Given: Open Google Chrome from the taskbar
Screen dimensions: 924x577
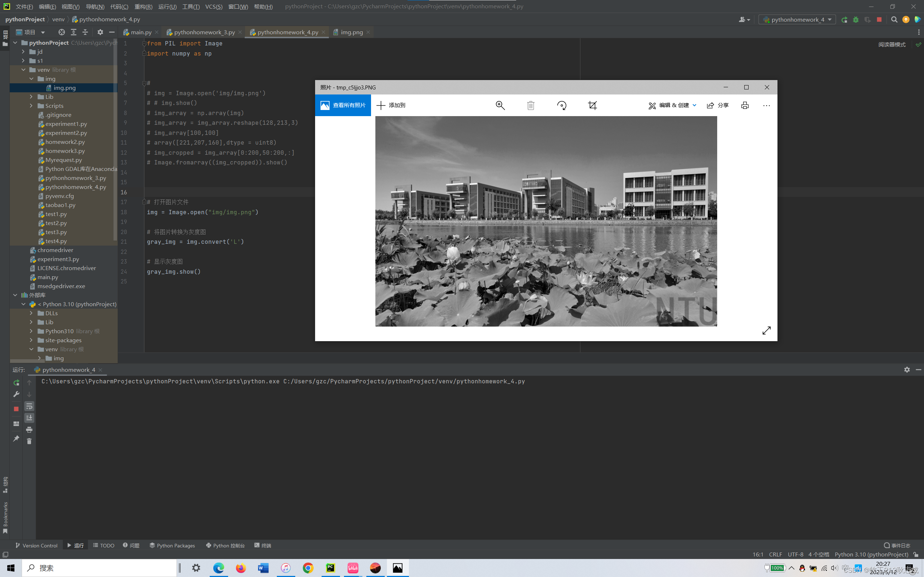Looking at the screenshot, I should (x=308, y=568).
